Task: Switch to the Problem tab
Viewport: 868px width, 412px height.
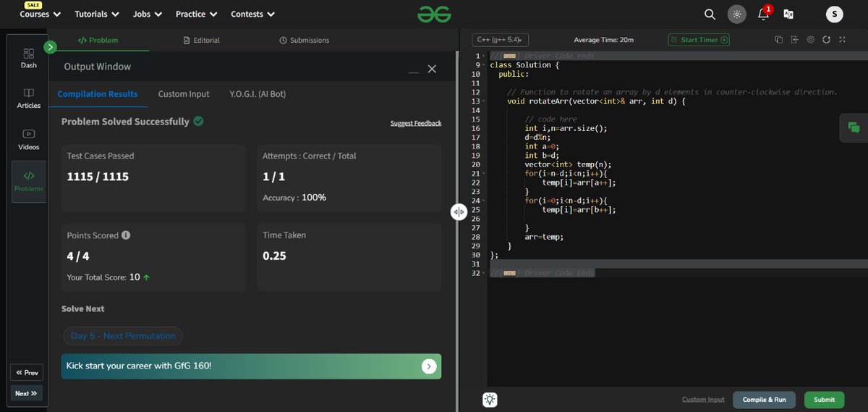Action: 98,41
